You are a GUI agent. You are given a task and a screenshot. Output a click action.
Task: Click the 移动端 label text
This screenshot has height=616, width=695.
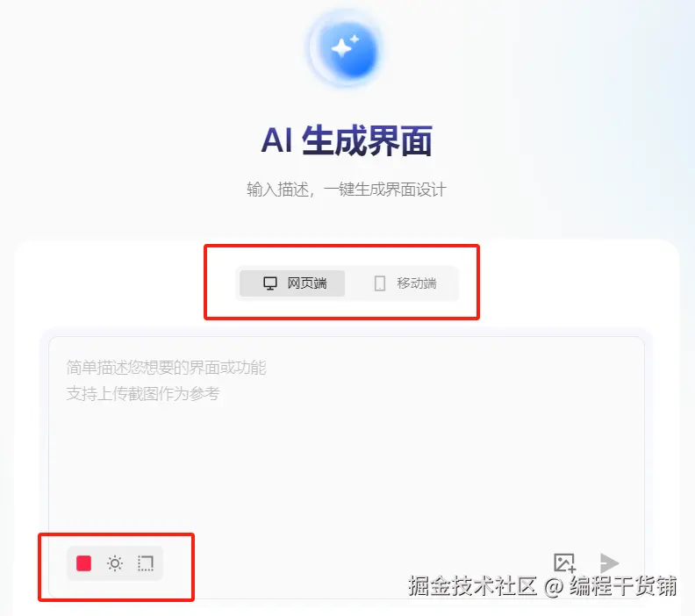click(x=417, y=283)
